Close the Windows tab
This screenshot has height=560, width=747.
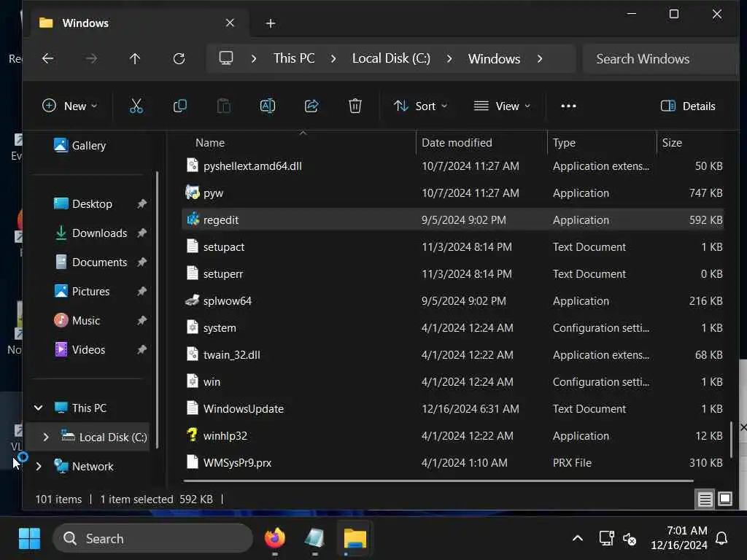230,23
